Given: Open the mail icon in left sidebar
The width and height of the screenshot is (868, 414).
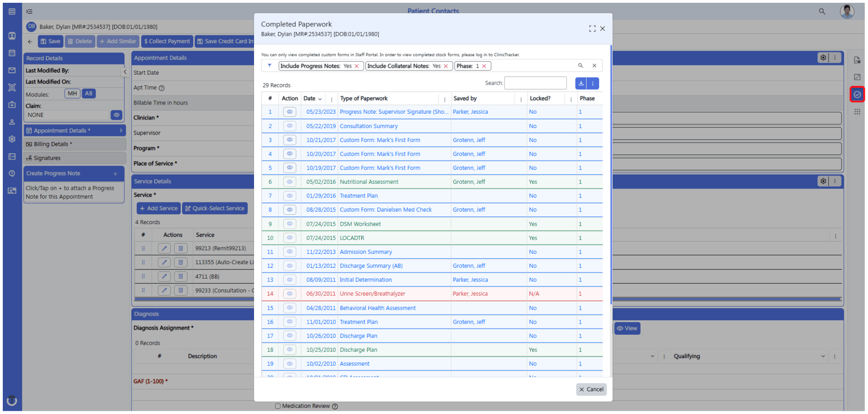Looking at the screenshot, I should click(12, 71).
